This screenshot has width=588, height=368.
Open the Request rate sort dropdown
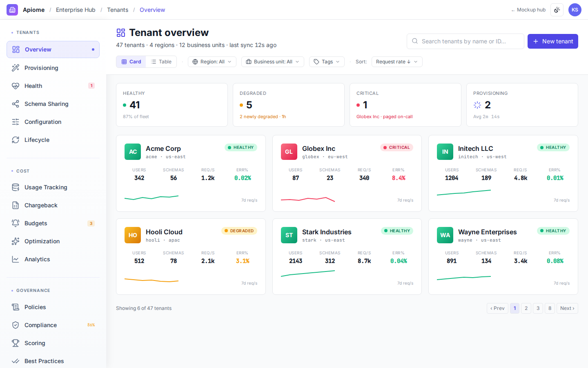click(397, 62)
